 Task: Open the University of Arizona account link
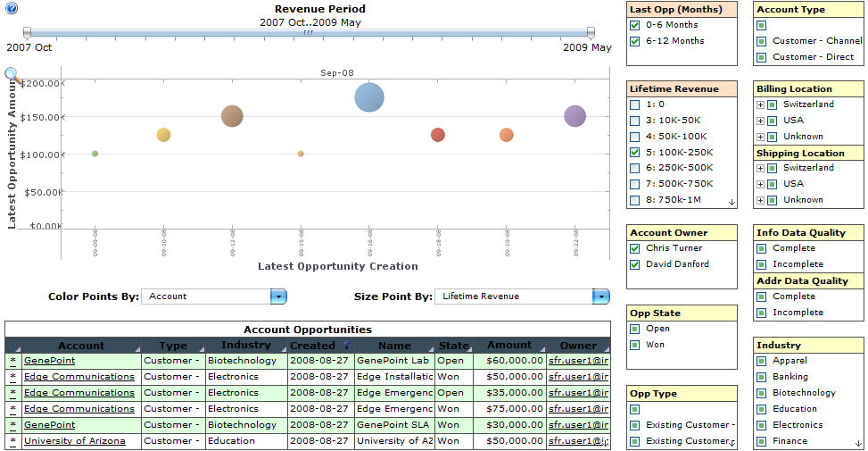[75, 441]
